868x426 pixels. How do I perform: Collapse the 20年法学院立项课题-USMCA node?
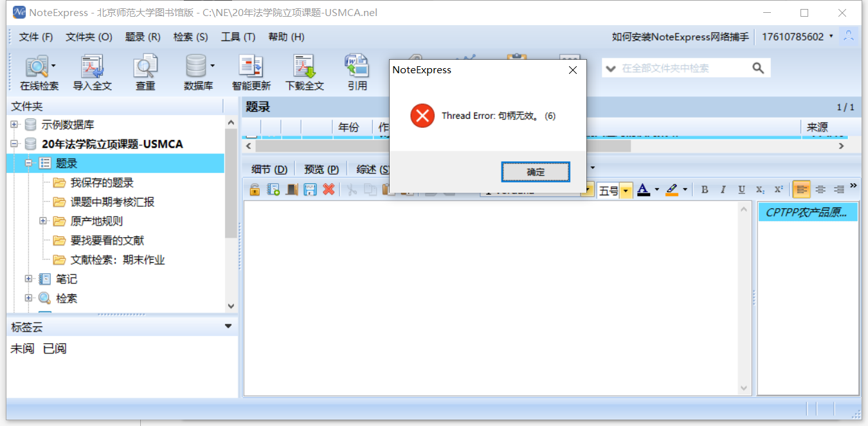tap(14, 144)
